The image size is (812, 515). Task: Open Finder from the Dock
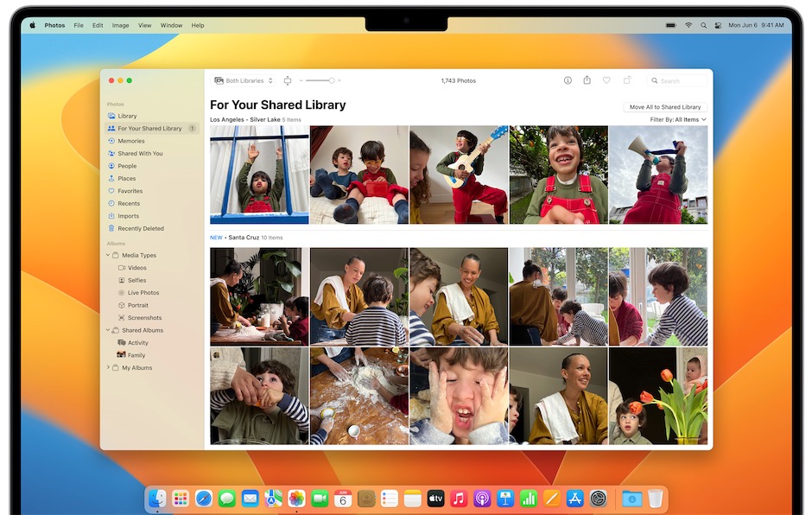point(157,499)
